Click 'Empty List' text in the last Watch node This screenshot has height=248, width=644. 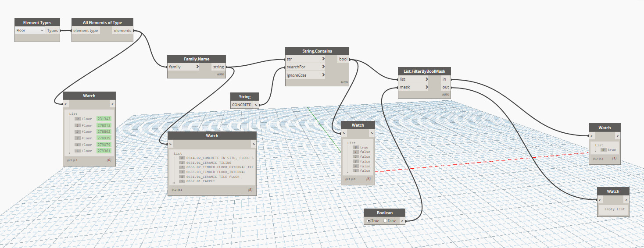click(615, 209)
